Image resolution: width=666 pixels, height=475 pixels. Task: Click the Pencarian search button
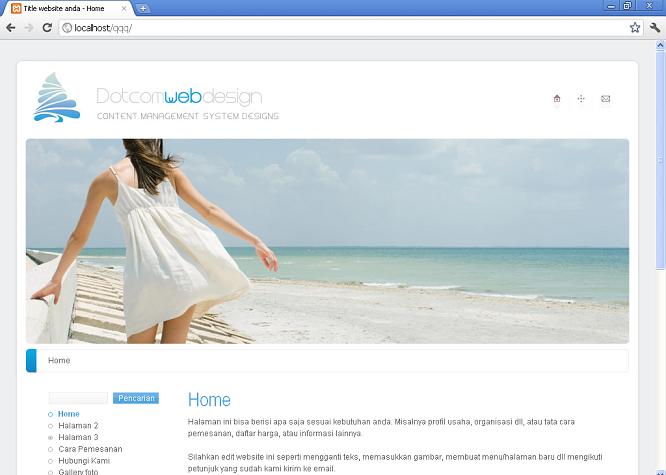136,398
